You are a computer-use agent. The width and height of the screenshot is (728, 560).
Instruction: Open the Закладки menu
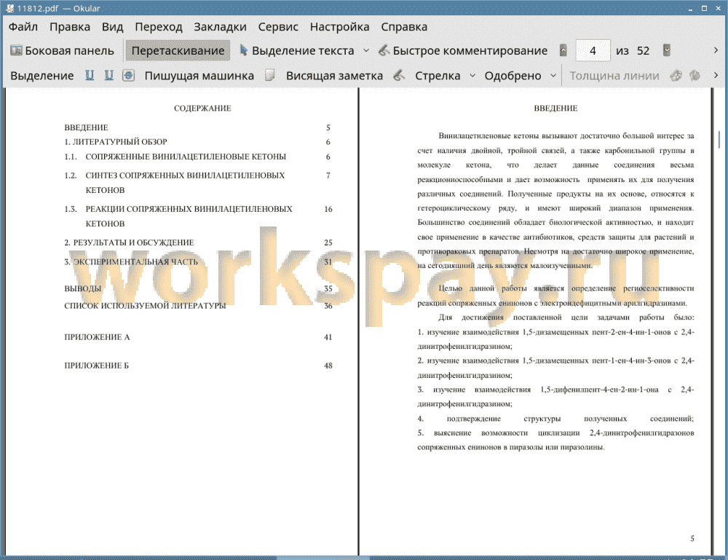tap(220, 27)
